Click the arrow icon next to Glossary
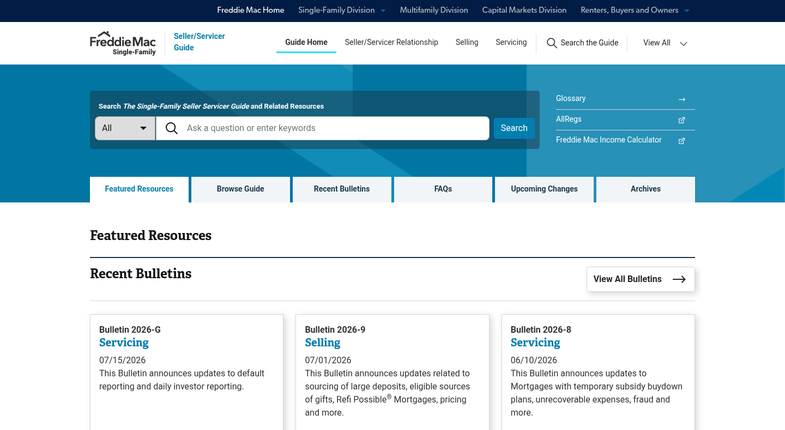Image resolution: width=785 pixels, height=430 pixels. tap(681, 99)
